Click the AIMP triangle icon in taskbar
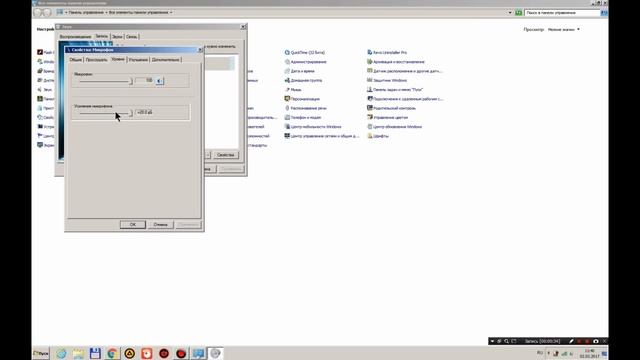Viewport: 640px width, 360px height. click(x=129, y=353)
